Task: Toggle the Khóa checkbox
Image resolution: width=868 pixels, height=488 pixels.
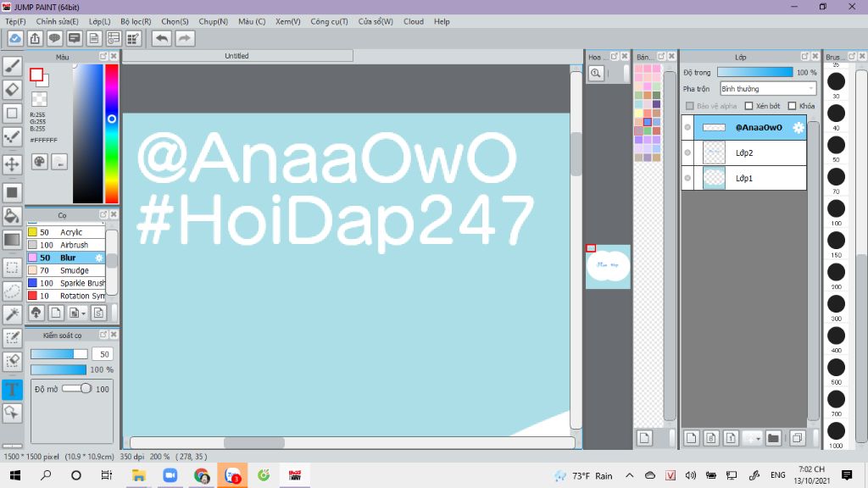Action: 793,106
